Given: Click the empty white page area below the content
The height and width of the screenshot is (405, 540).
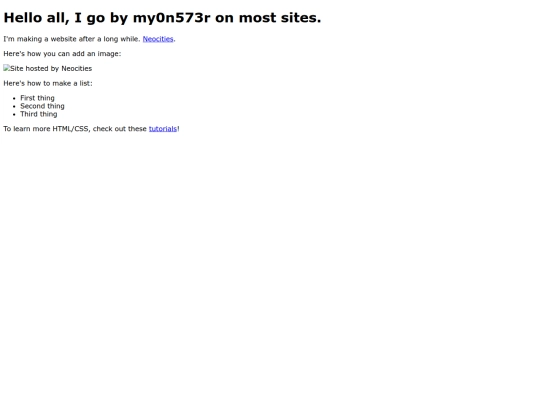Looking at the screenshot, I should 270,269.
